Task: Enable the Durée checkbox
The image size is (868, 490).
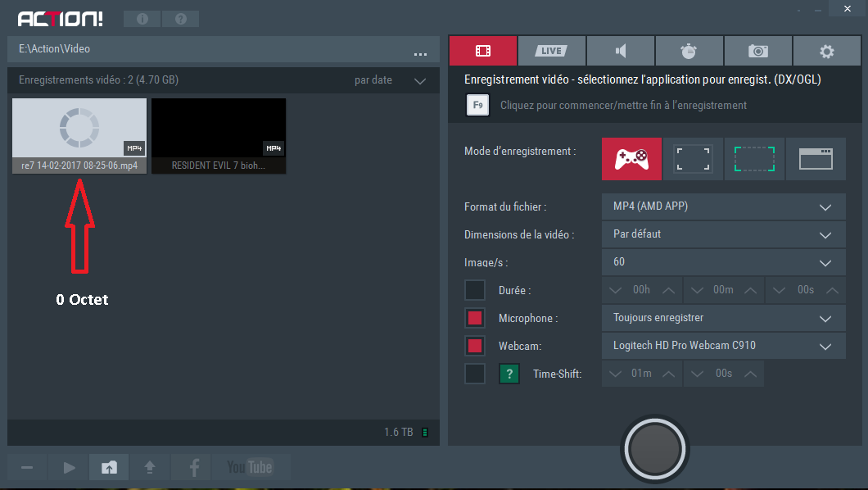Action: pos(475,290)
